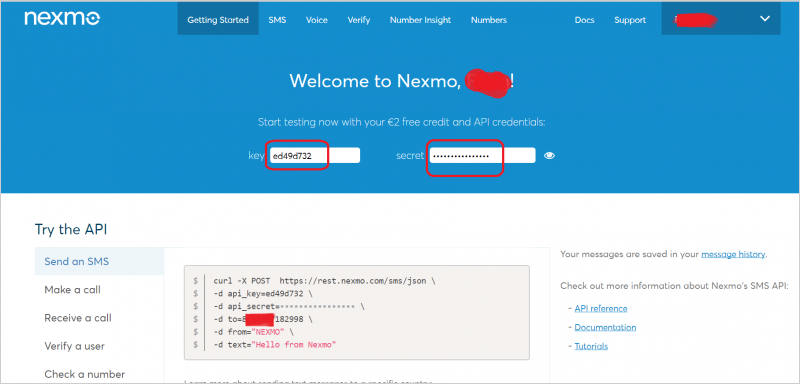The image size is (800, 384).
Task: Go to the SMS menu
Action: point(277,20)
